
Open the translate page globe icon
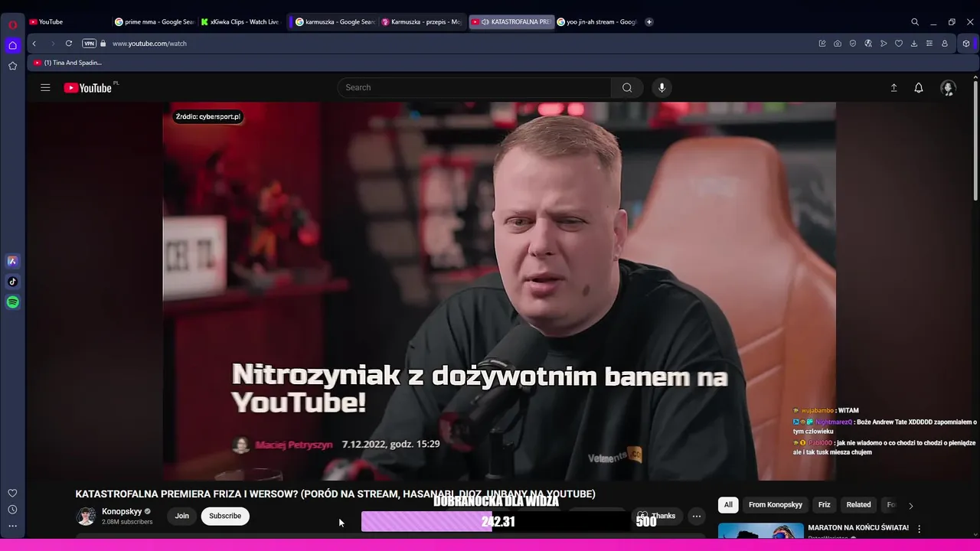[x=868, y=44]
